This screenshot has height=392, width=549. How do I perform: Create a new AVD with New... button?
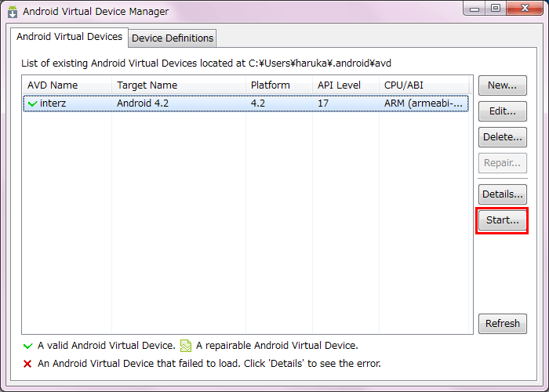coord(503,85)
